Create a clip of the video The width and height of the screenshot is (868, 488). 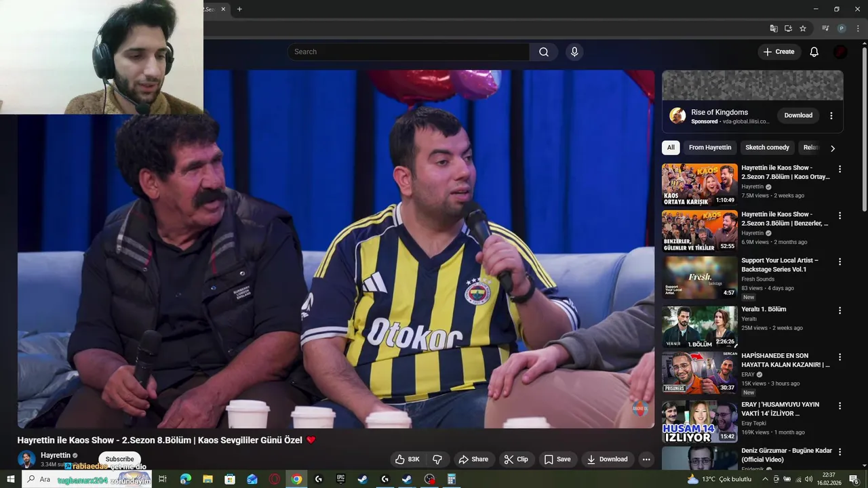click(x=516, y=459)
